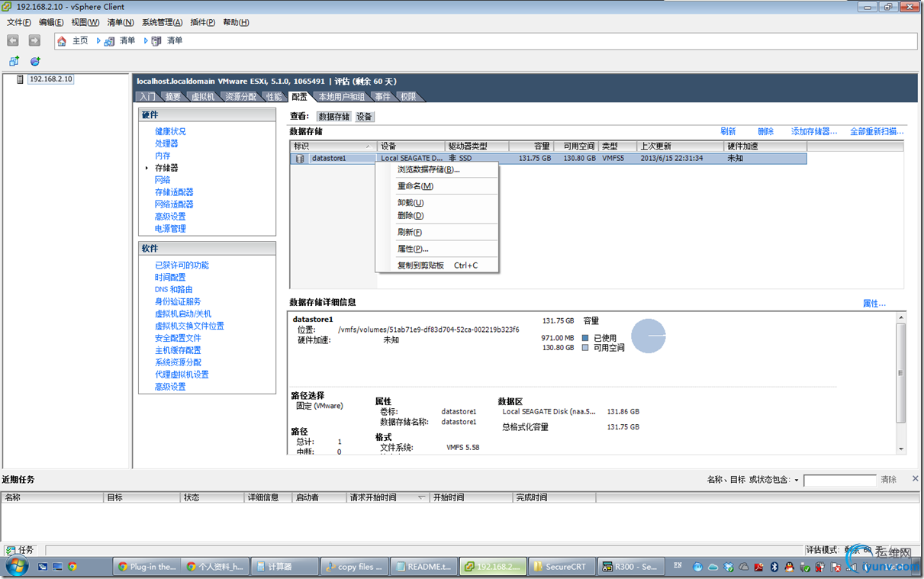
Task: Click the 已使用 legend color swatch
Action: click(585, 338)
